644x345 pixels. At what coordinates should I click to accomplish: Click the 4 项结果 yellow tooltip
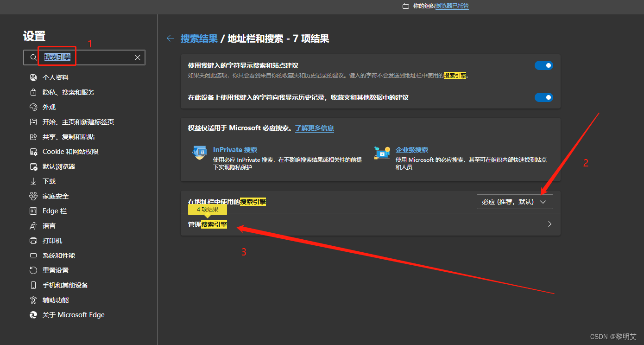click(x=208, y=210)
